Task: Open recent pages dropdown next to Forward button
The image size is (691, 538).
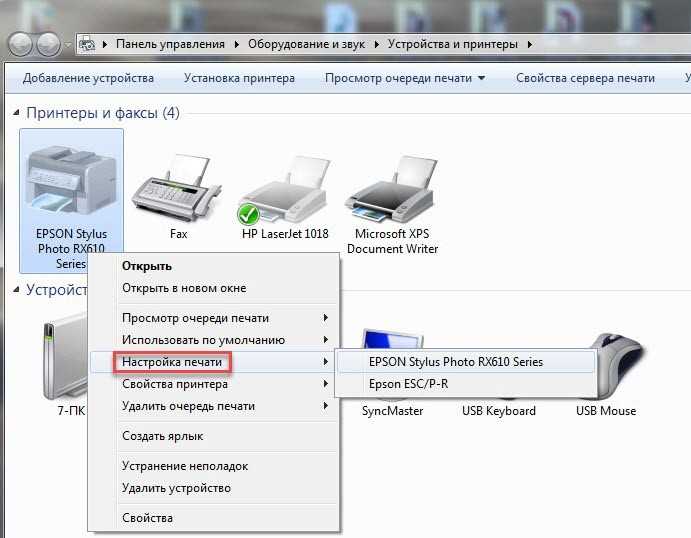Action: [x=68, y=45]
